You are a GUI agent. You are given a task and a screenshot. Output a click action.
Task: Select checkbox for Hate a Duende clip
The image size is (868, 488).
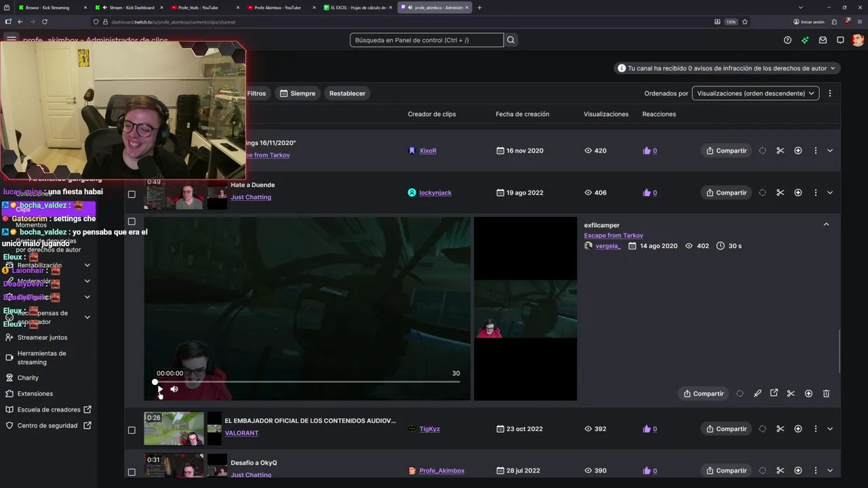pos(132,195)
